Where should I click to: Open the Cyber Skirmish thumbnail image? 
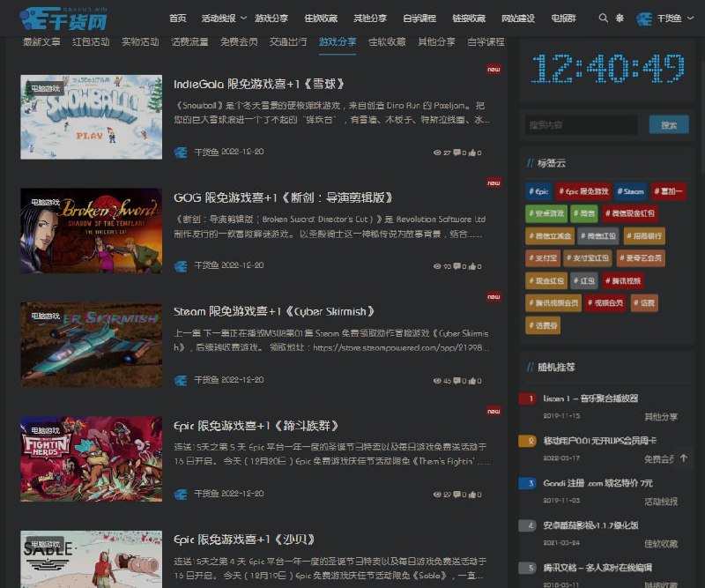(x=92, y=345)
